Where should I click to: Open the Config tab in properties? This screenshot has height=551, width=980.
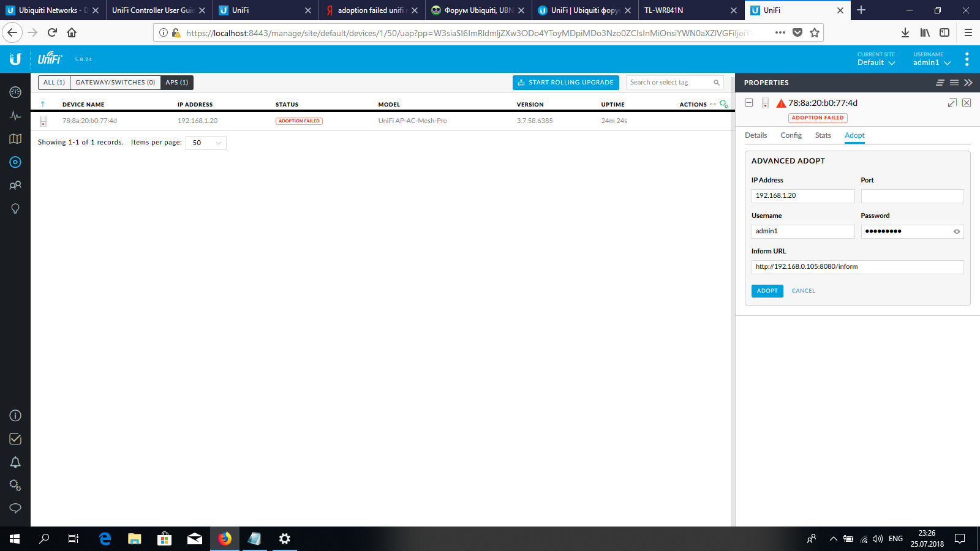(x=791, y=135)
